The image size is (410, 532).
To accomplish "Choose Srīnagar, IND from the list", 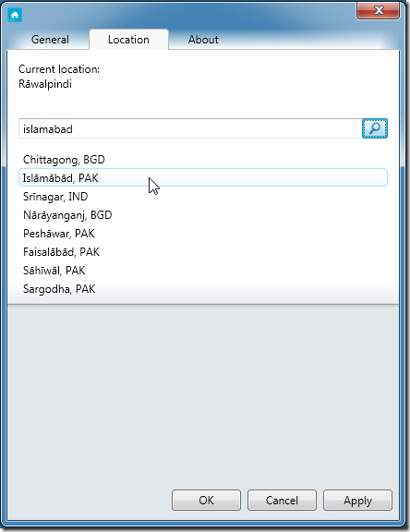I will click(x=203, y=197).
